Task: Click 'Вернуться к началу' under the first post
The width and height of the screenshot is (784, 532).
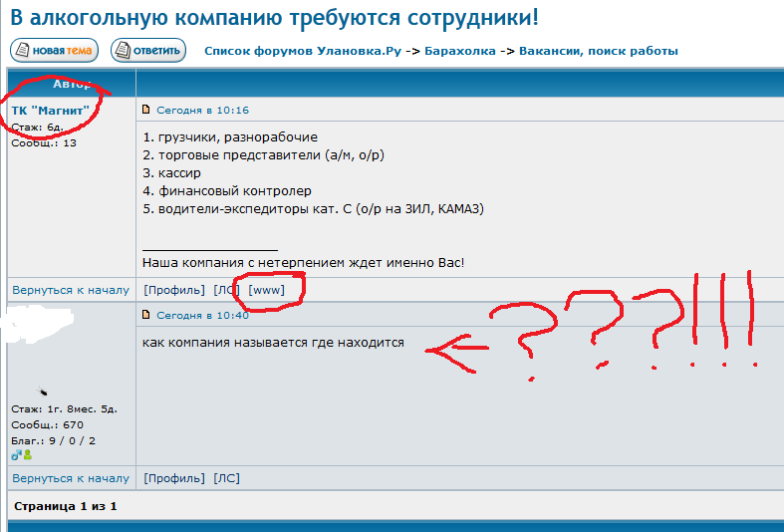Action: pyautogui.click(x=71, y=290)
